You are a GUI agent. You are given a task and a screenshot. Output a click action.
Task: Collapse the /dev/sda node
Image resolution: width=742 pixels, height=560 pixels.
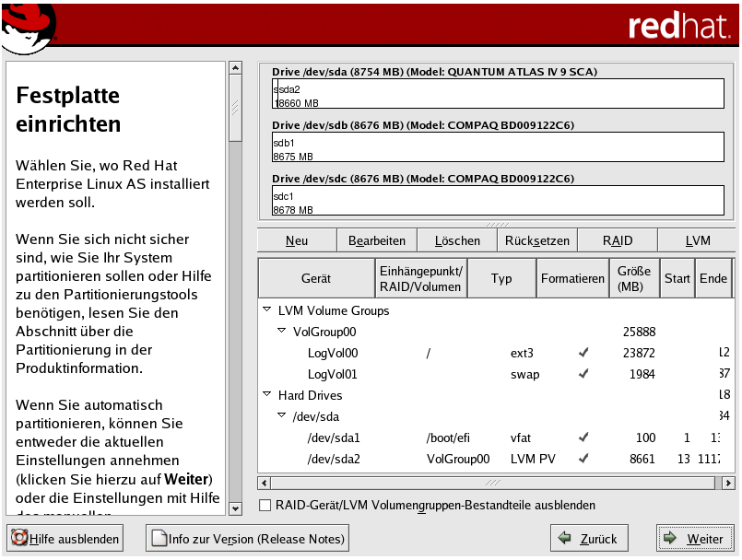[x=282, y=416]
